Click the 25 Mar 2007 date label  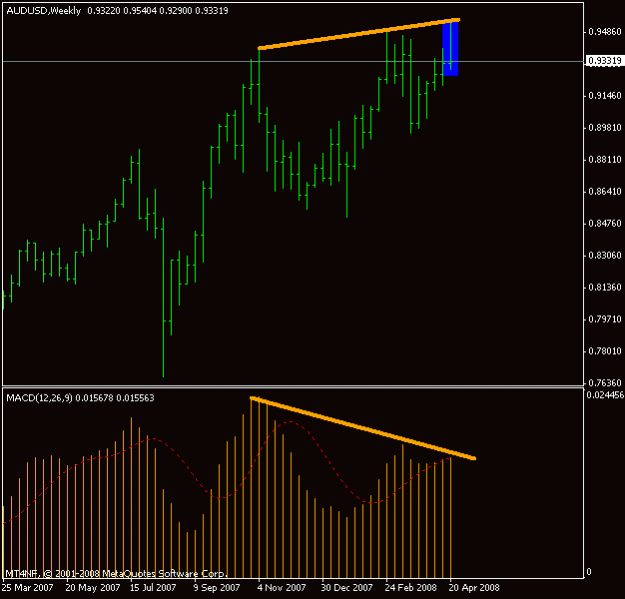(27, 587)
